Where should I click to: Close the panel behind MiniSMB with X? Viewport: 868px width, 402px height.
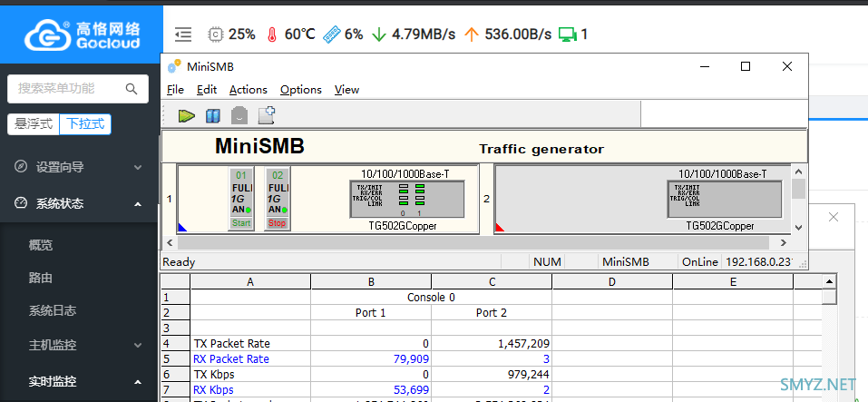tap(834, 217)
